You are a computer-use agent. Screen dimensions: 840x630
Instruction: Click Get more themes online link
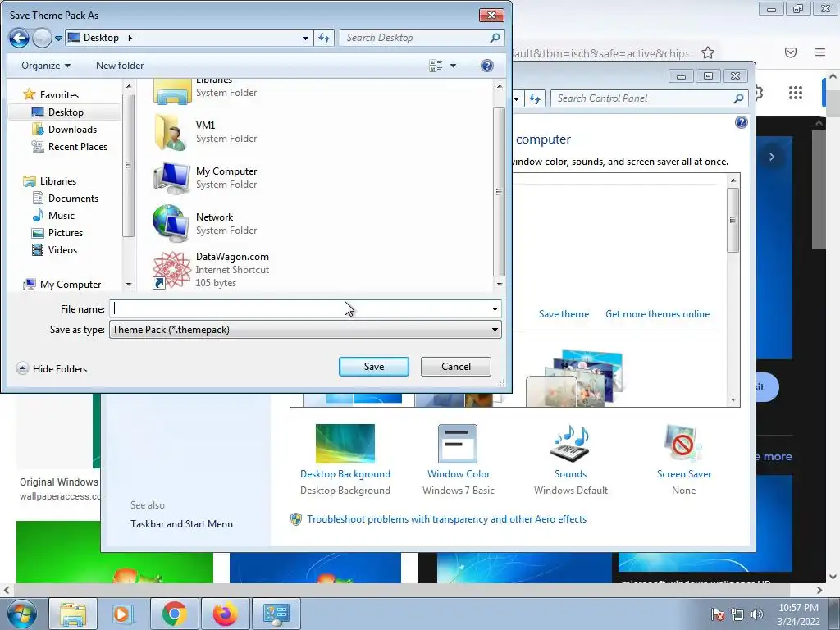pos(657,314)
